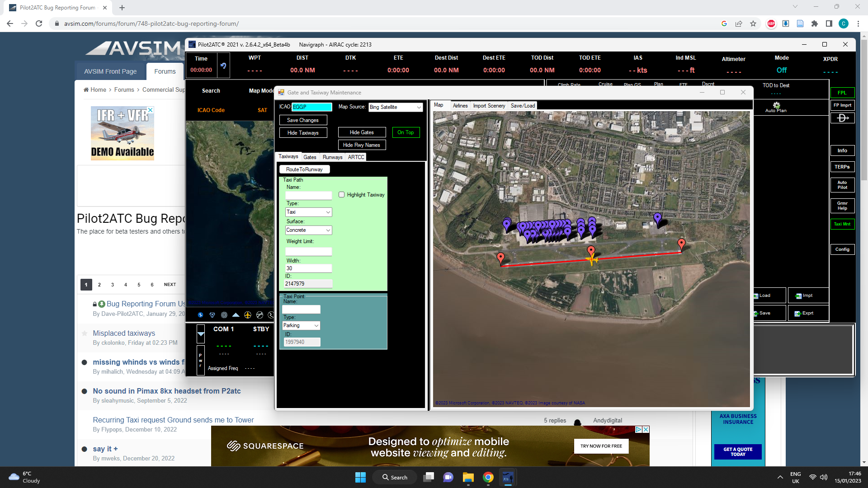Click the TERPs button
The width and height of the screenshot is (868, 488).
[842, 167]
